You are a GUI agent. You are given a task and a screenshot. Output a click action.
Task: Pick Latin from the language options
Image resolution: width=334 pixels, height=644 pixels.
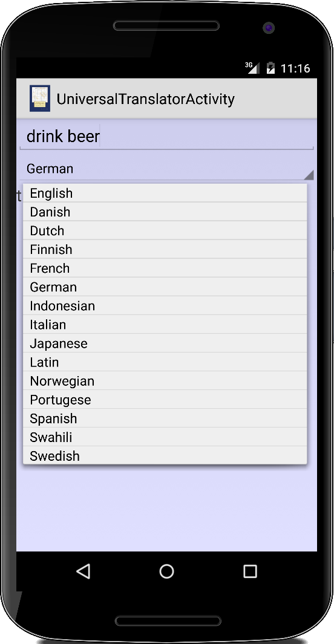coord(165,362)
